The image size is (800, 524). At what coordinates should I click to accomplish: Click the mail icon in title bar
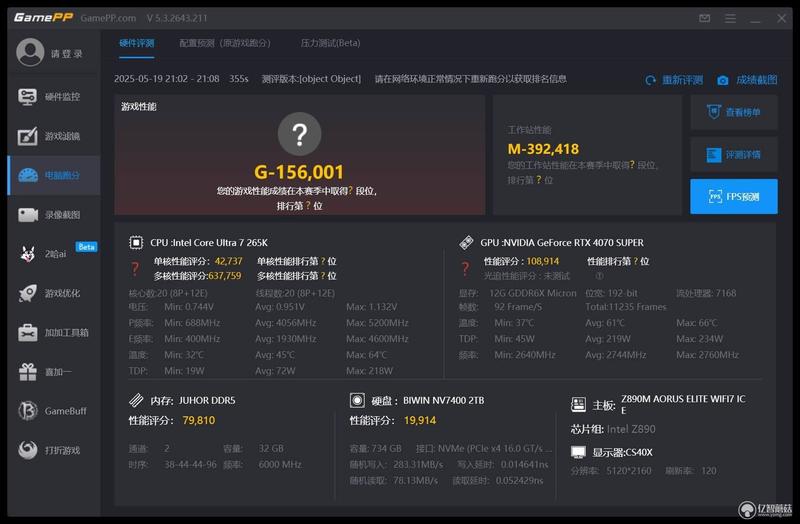pos(705,18)
